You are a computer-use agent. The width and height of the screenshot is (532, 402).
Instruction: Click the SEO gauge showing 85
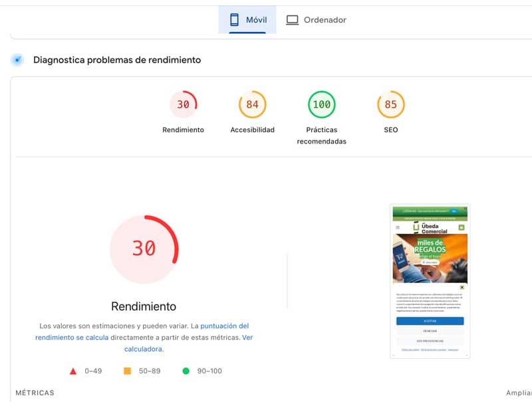pyautogui.click(x=390, y=104)
